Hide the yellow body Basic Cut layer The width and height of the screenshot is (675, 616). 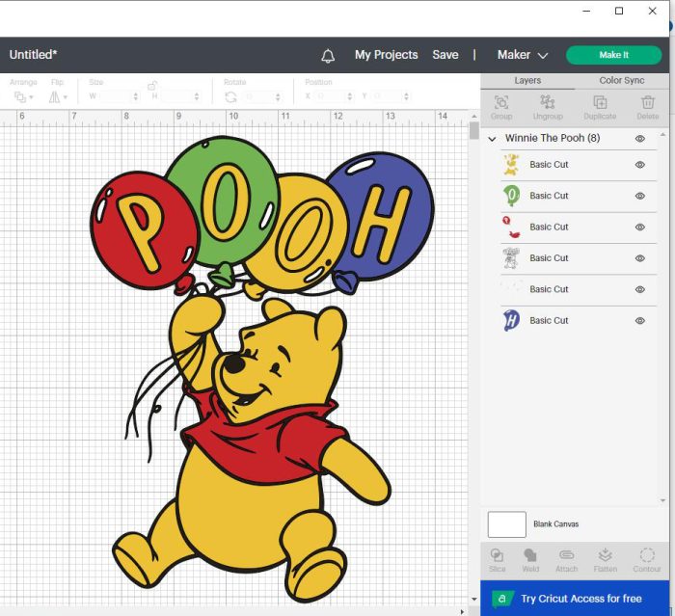tap(640, 165)
